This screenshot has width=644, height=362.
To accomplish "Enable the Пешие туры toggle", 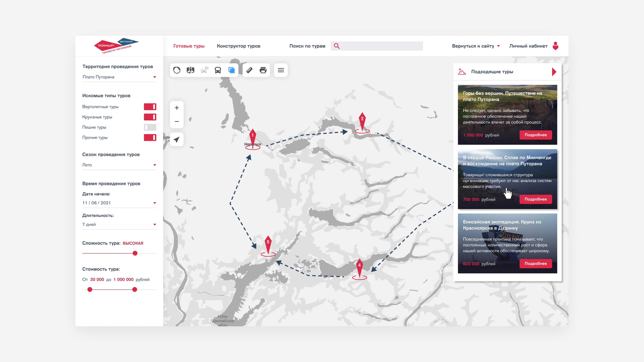I will pyautogui.click(x=150, y=127).
